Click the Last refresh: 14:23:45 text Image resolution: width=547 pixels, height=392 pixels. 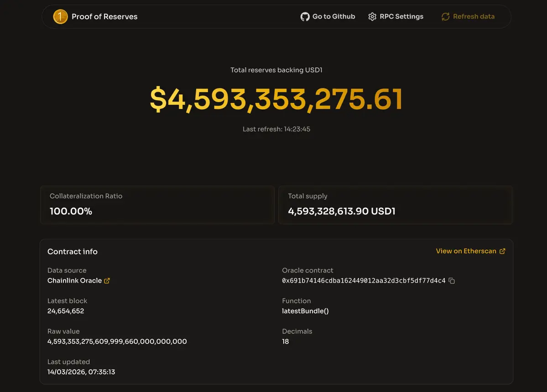click(x=276, y=129)
